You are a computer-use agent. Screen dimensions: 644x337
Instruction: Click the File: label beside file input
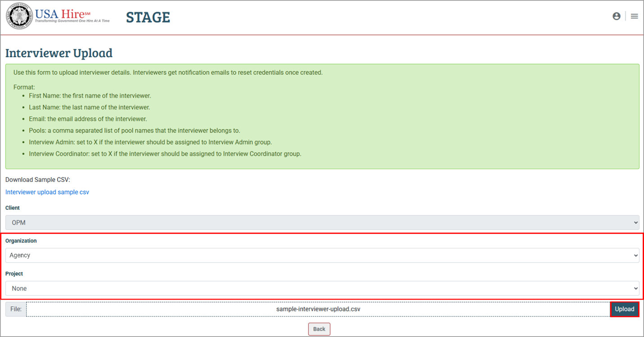(x=16, y=309)
